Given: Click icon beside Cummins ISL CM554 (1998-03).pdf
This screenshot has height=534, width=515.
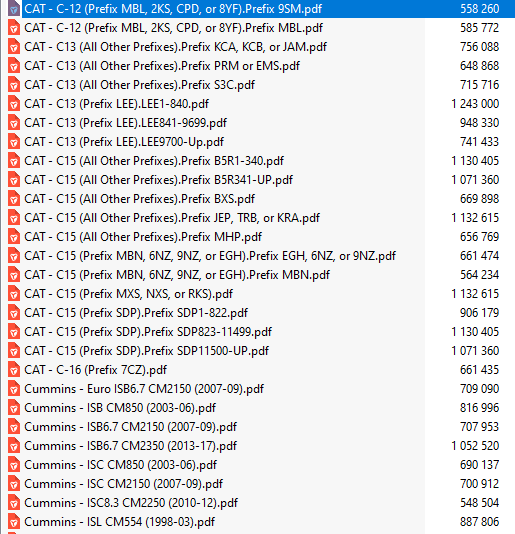Looking at the screenshot, I should point(14,522).
